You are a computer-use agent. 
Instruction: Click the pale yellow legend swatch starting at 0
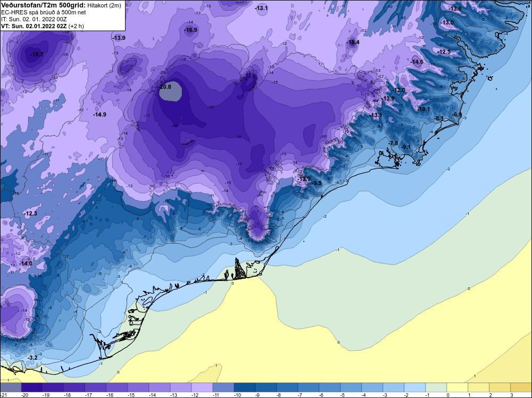pyautogui.click(x=458, y=387)
